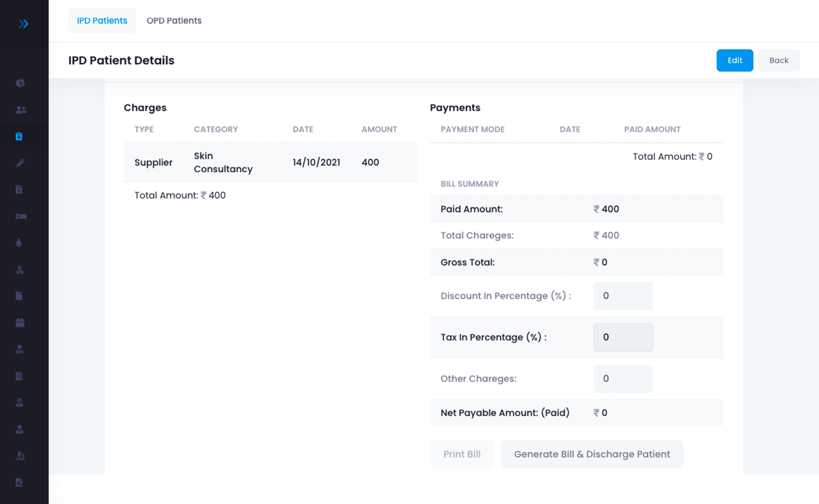Select the highlighted medical clipboard sidebar icon
This screenshot has height=504, width=819.
point(20,136)
